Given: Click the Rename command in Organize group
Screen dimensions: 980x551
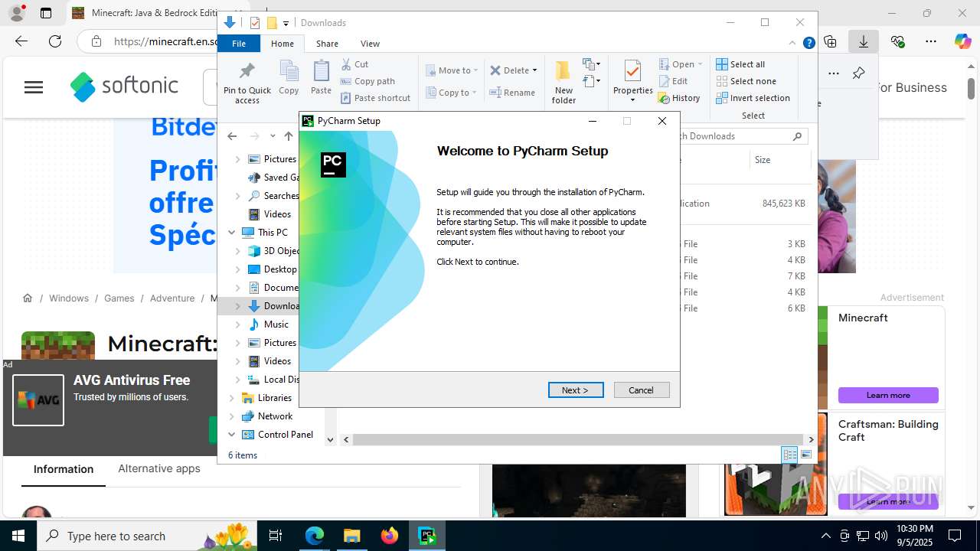Looking at the screenshot, I should [x=512, y=93].
